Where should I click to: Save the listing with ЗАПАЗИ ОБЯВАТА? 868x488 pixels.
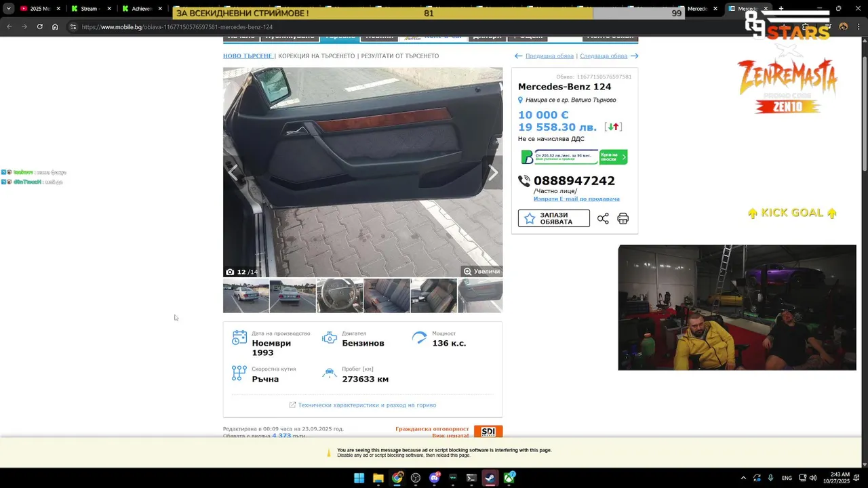point(554,218)
